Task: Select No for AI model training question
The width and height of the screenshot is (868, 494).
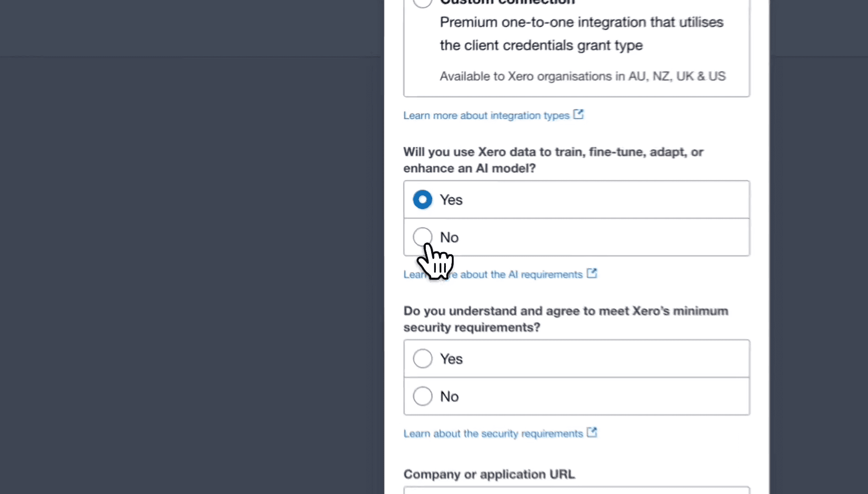Action: tap(422, 237)
